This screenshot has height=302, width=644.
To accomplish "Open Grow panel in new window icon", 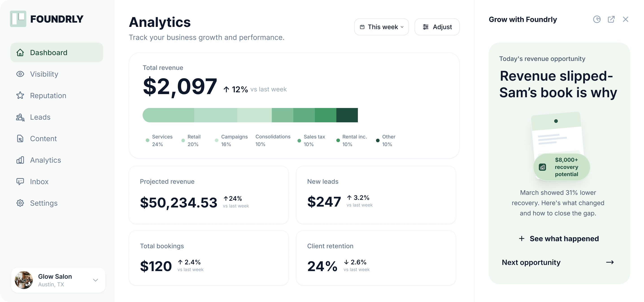I will coord(611,19).
